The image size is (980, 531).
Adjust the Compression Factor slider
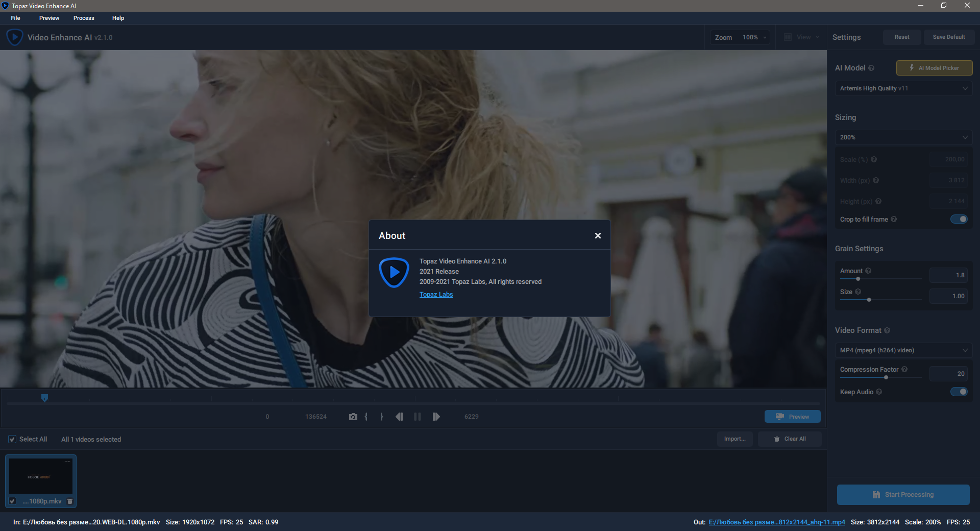[x=886, y=377]
